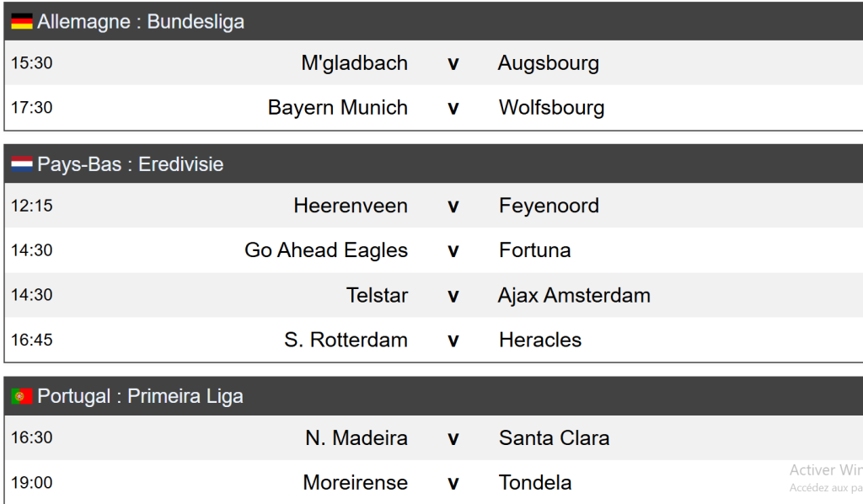Click the German flag icon
The height and width of the screenshot is (504, 863).
click(22, 22)
